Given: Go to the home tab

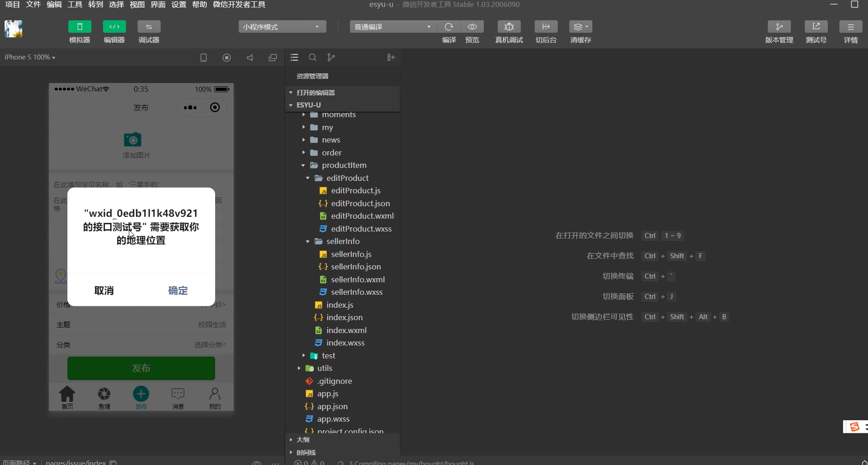Looking at the screenshot, I should [x=67, y=398].
